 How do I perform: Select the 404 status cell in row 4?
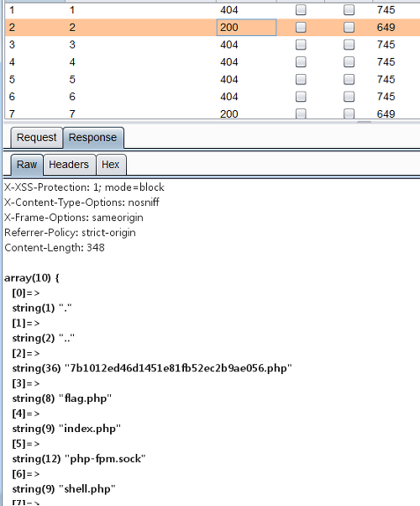coord(246,62)
